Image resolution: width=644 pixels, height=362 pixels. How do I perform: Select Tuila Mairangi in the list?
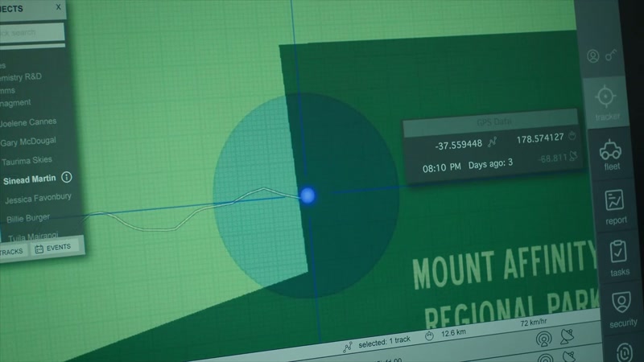click(33, 237)
